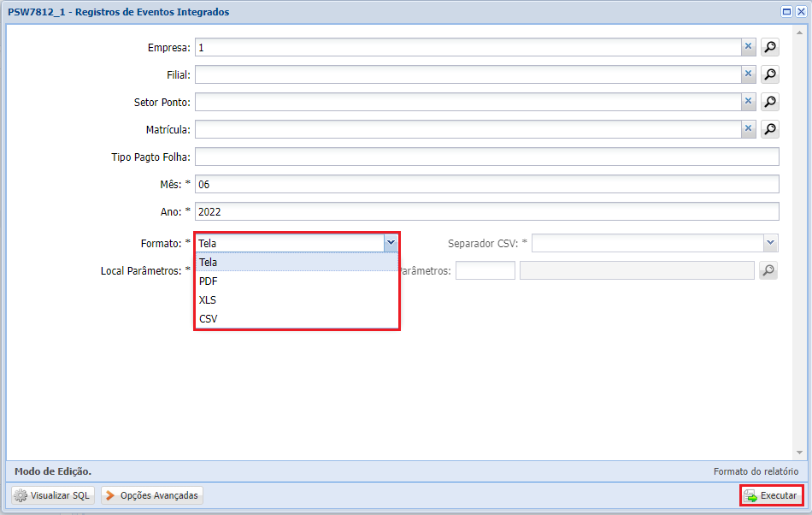Clear the Setor Ponto field X icon
Image resolution: width=812 pixels, height=515 pixels.
748,103
